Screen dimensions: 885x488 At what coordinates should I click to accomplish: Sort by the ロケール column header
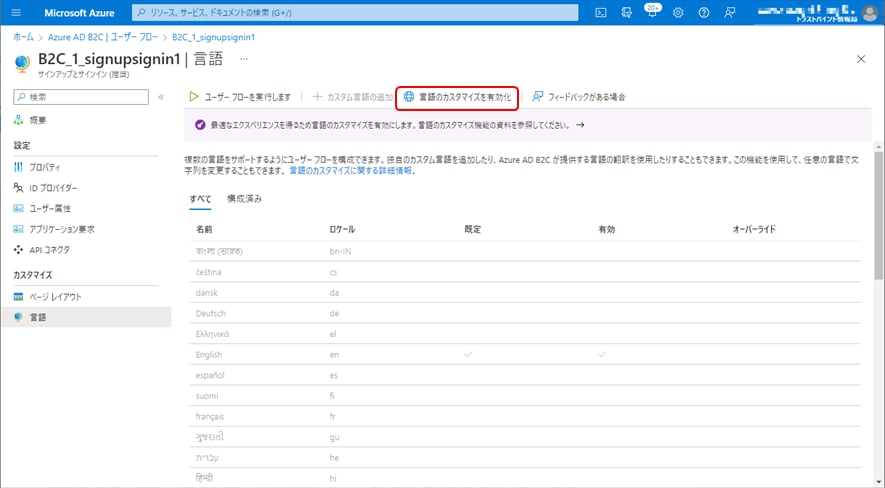pyautogui.click(x=342, y=230)
